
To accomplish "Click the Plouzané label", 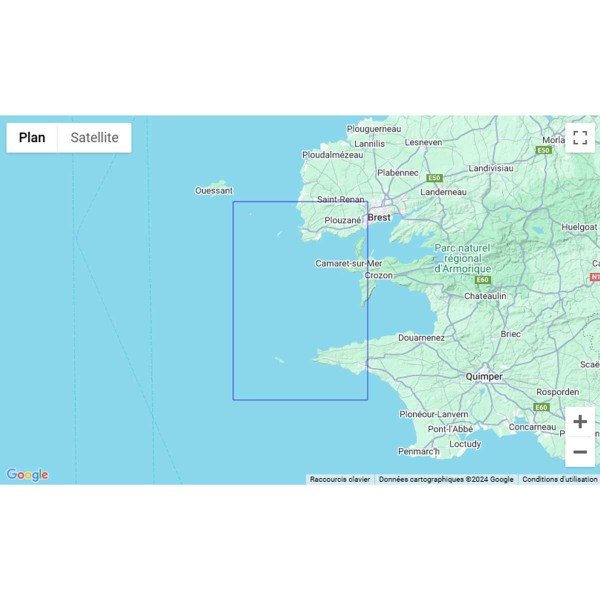I will (x=343, y=220).
